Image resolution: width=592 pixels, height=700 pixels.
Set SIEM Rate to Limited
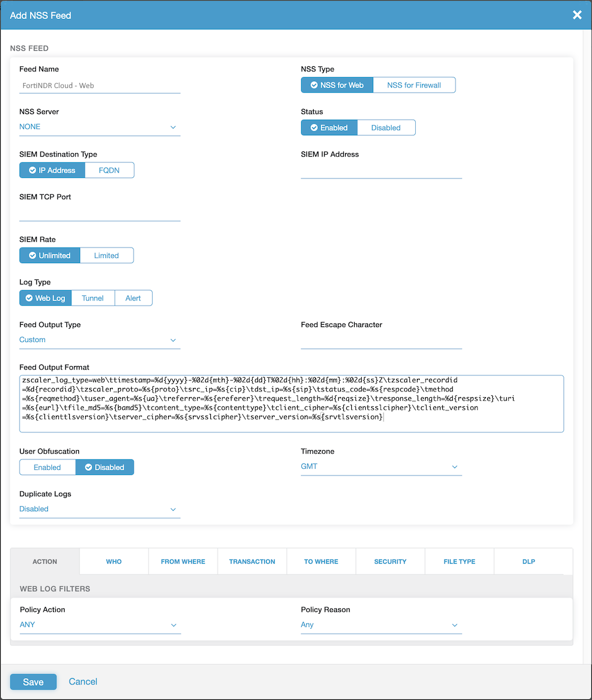point(107,255)
